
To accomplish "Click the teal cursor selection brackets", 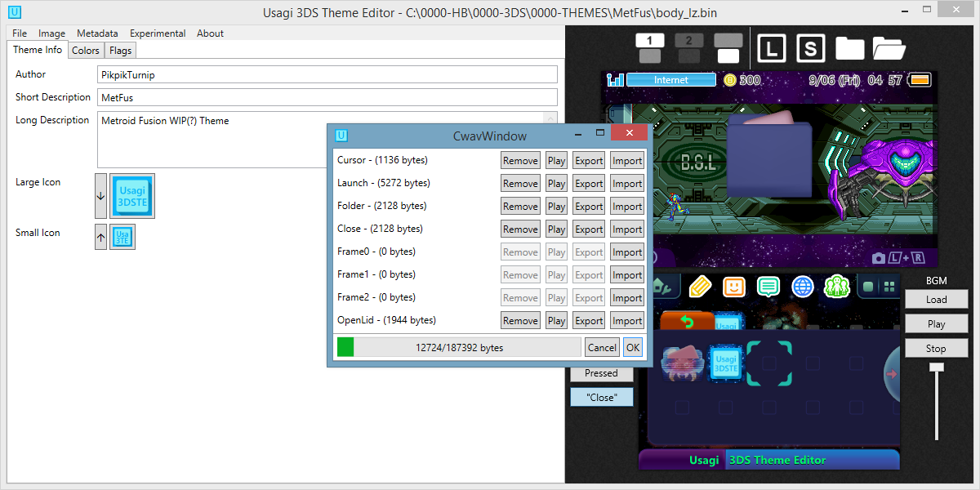I will tap(769, 363).
